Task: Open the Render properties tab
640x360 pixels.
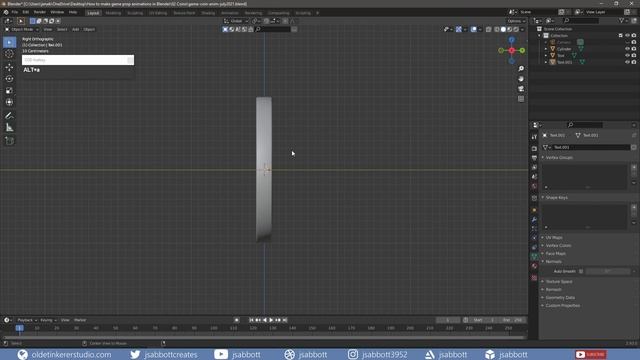Action: pos(534,149)
